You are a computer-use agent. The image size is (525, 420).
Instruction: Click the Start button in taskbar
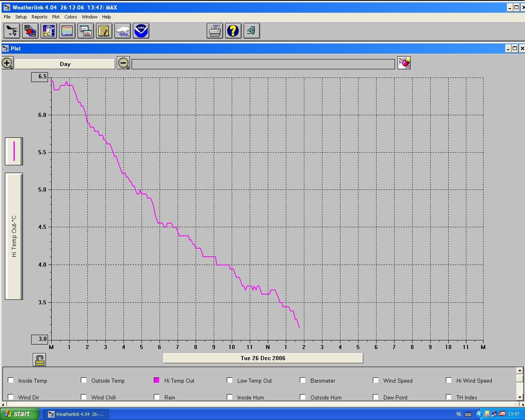(20, 414)
